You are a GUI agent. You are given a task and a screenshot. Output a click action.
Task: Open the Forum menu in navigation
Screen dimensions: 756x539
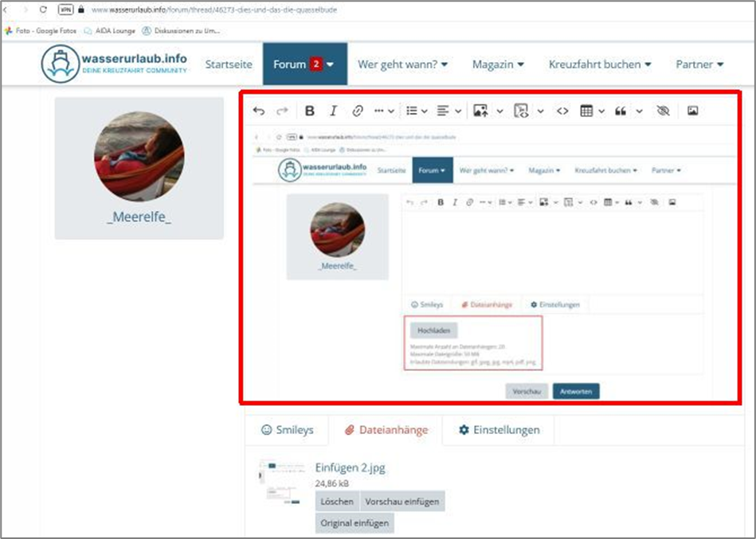pyautogui.click(x=304, y=64)
